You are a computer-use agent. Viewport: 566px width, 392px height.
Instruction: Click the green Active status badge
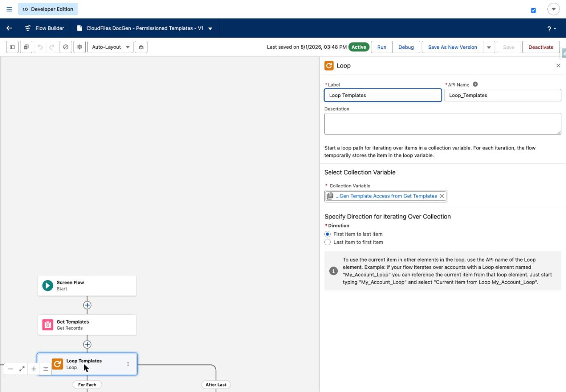coord(359,47)
